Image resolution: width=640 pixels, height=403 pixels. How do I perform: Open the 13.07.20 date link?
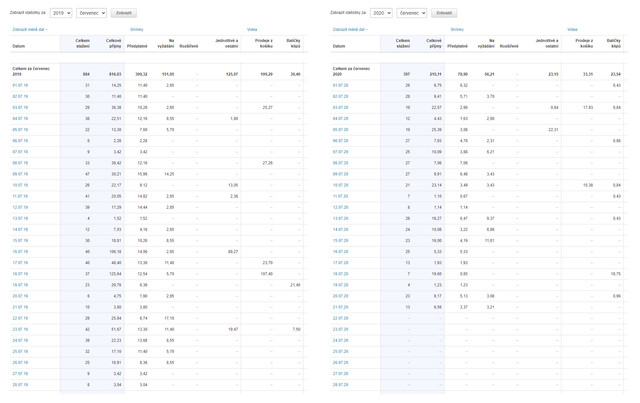coord(340,218)
